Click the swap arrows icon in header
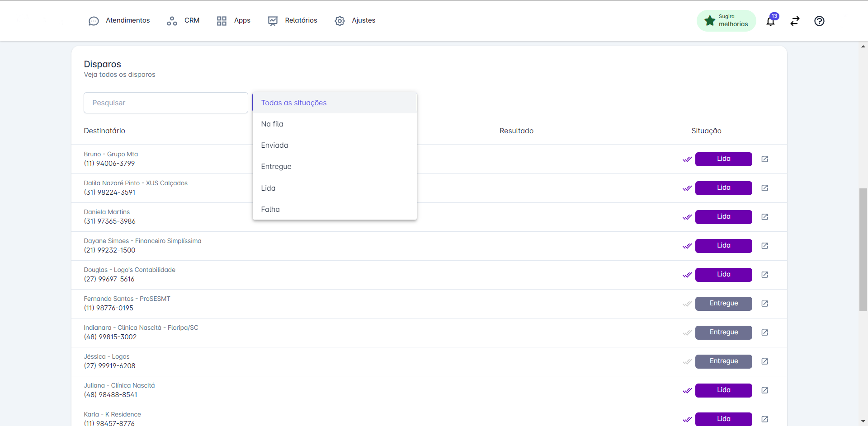 tap(795, 21)
